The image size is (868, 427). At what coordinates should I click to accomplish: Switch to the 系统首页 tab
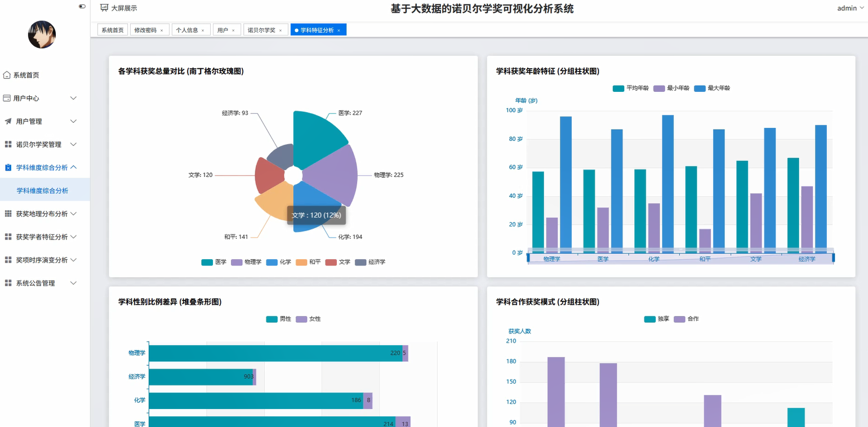(113, 30)
